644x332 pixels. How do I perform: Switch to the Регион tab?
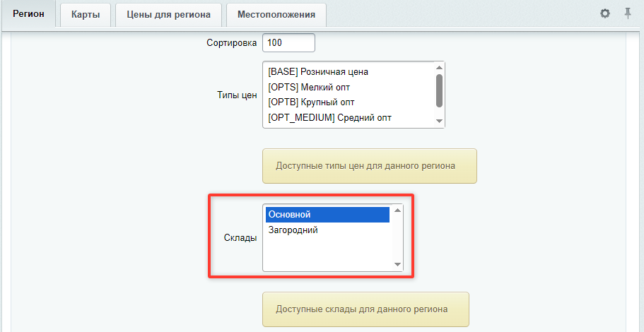coord(28,14)
